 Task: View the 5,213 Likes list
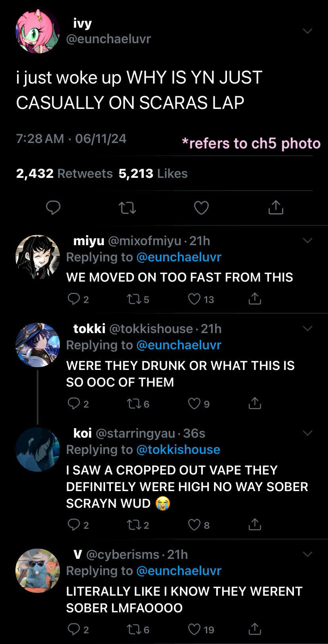(153, 173)
